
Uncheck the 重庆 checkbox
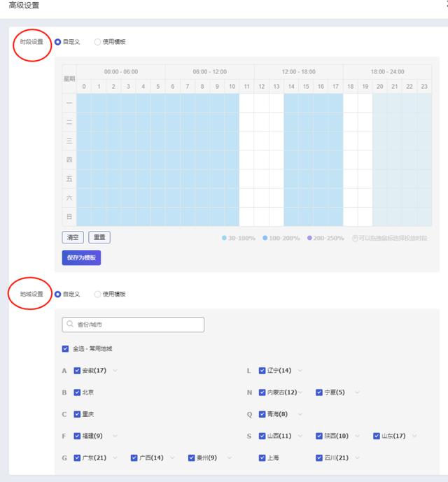click(77, 414)
